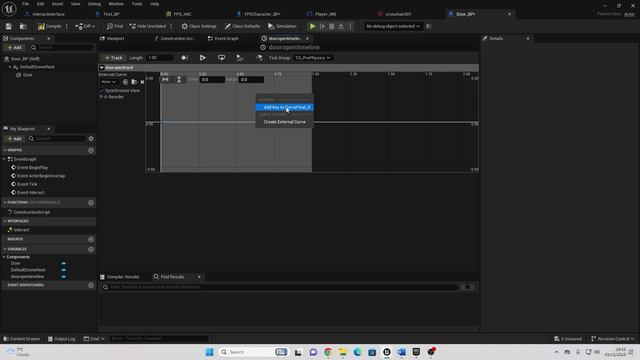Toggle the timeline Loop icon

tap(222, 58)
